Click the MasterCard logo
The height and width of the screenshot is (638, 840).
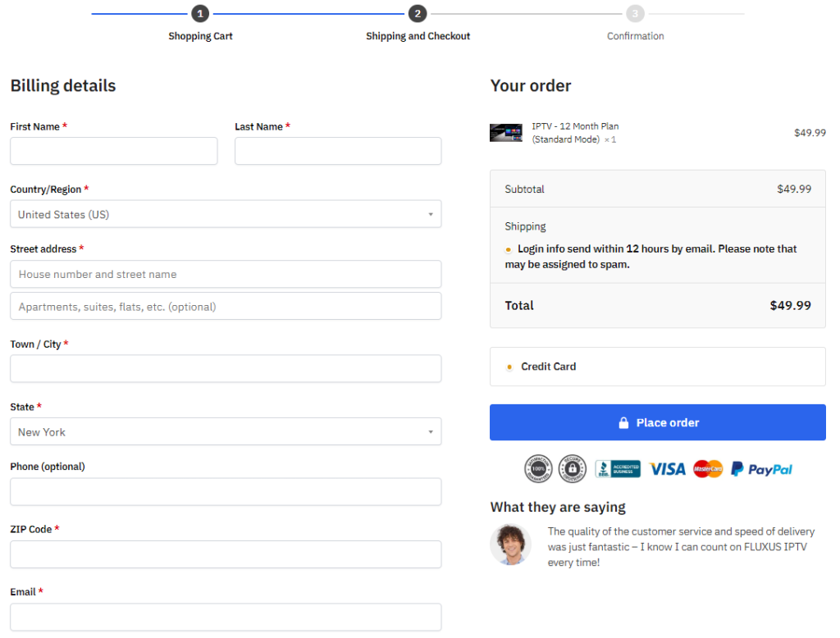coord(708,469)
